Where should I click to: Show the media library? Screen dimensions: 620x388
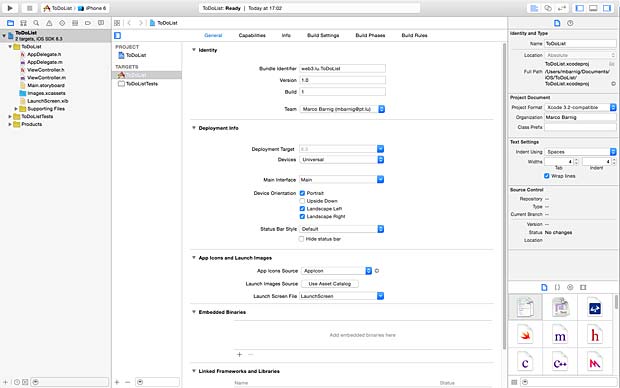coord(583,288)
